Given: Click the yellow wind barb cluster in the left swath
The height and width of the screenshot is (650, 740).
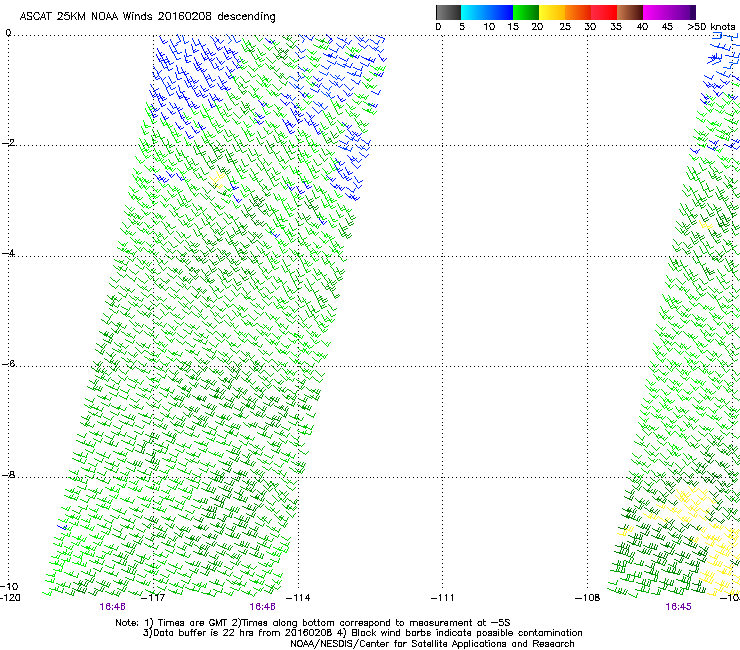Looking at the screenshot, I should click(218, 180).
